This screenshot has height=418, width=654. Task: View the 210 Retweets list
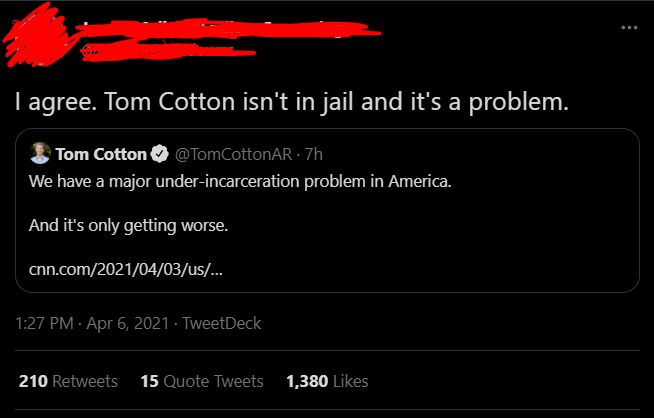click(68, 381)
